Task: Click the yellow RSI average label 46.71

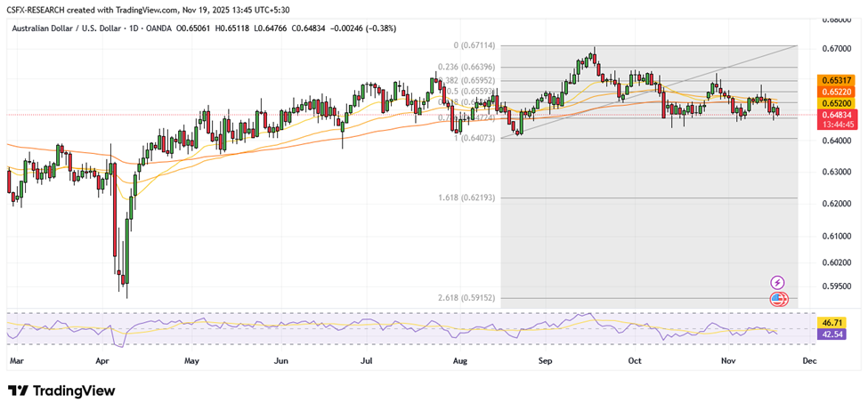Action: pyautogui.click(x=834, y=322)
